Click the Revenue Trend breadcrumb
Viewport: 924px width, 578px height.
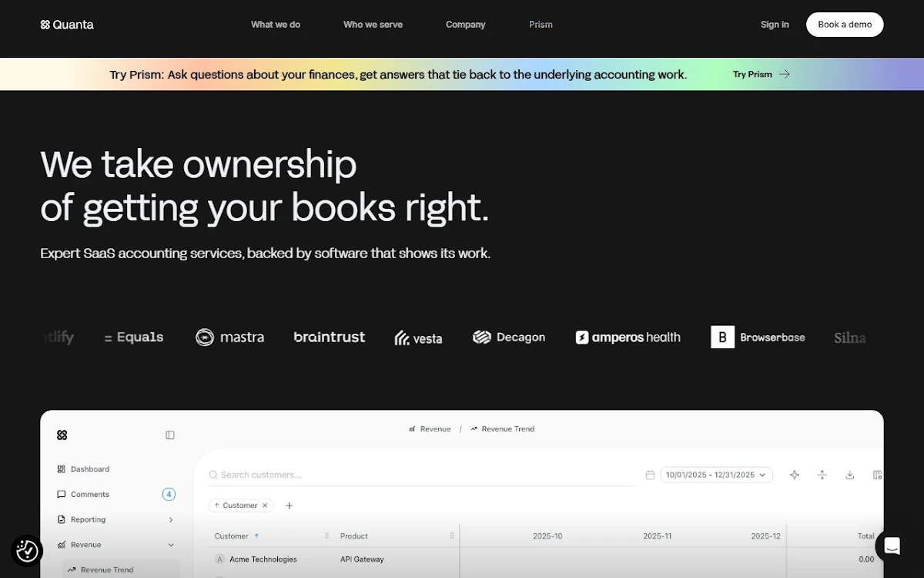point(502,428)
